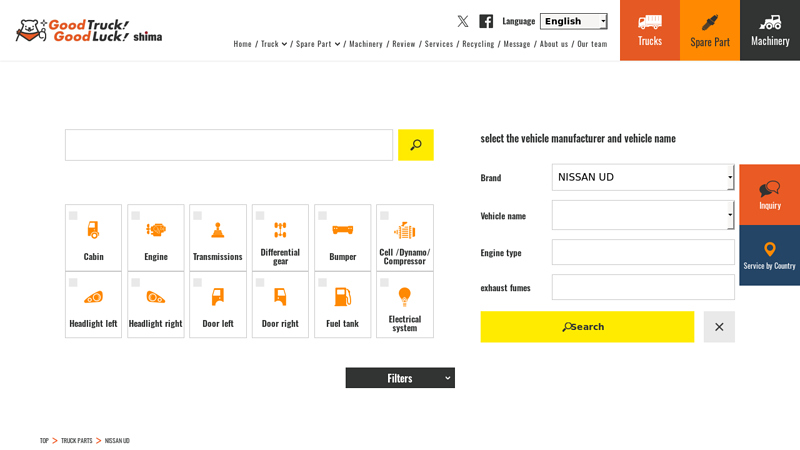Open the Machinery section tile

coord(770,31)
